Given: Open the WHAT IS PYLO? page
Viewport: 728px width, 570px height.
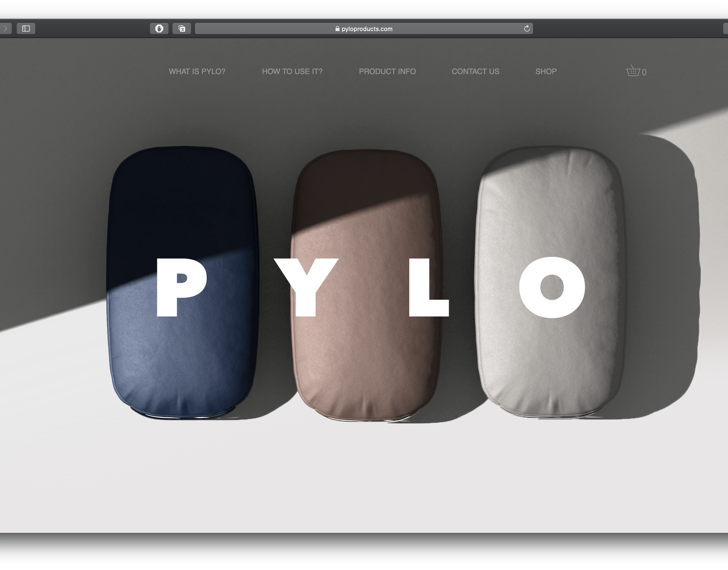Looking at the screenshot, I should pos(197,71).
